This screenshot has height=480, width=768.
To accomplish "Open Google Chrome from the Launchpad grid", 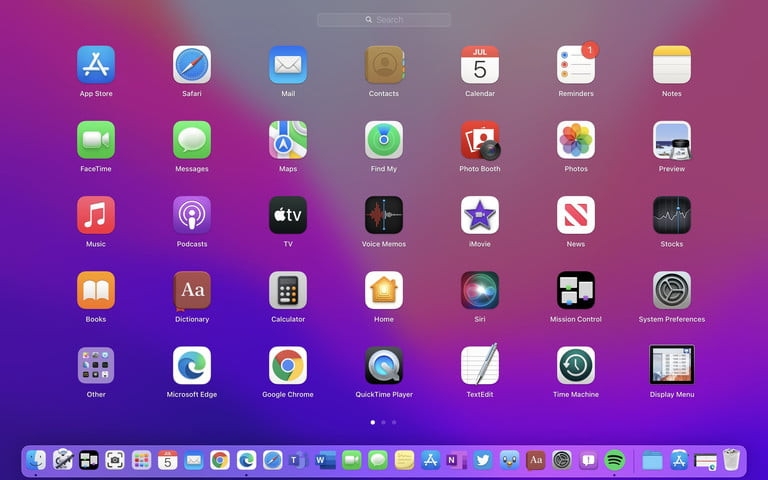I will 288,365.
